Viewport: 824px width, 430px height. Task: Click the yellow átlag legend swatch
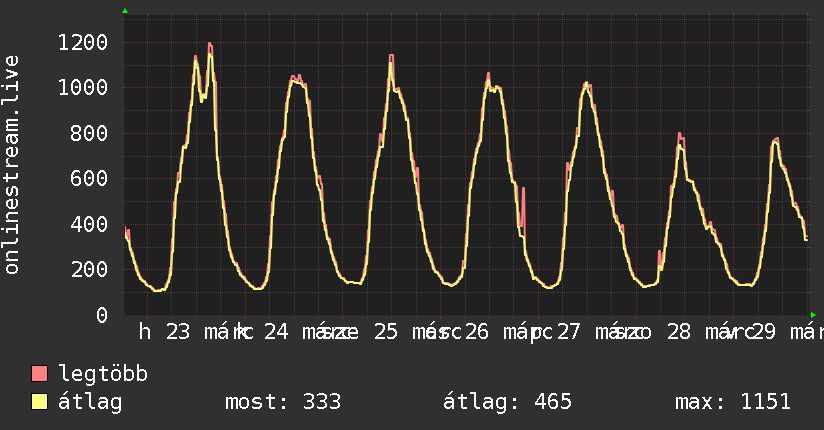point(39,401)
